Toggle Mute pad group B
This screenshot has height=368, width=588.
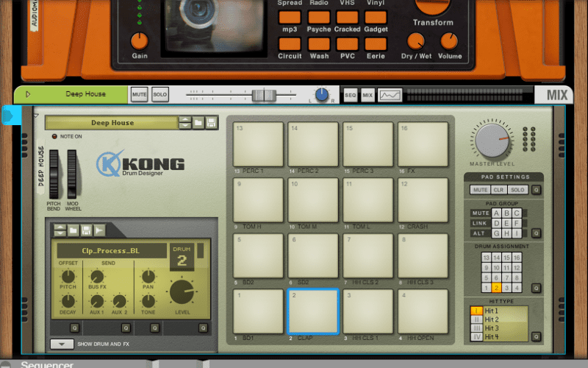coord(506,213)
